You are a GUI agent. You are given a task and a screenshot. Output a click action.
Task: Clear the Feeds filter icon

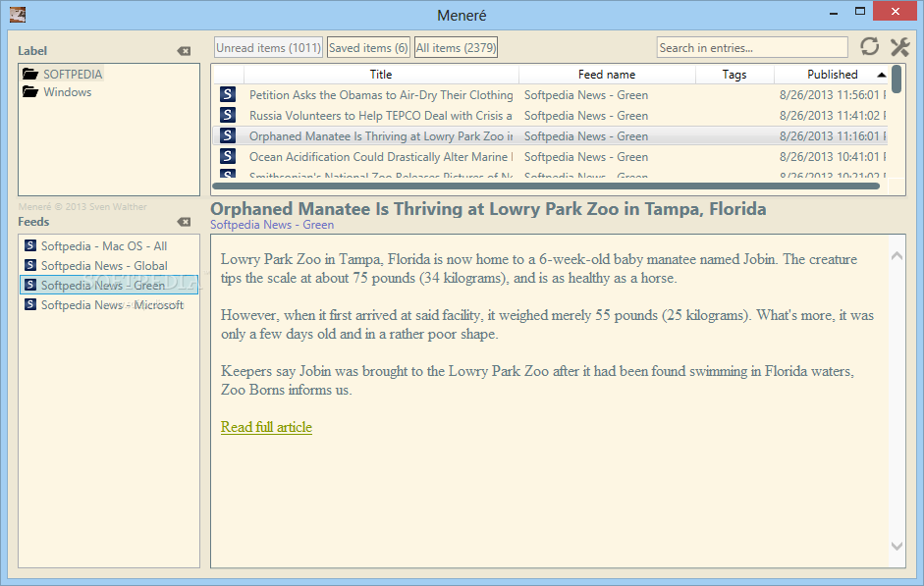point(184,222)
